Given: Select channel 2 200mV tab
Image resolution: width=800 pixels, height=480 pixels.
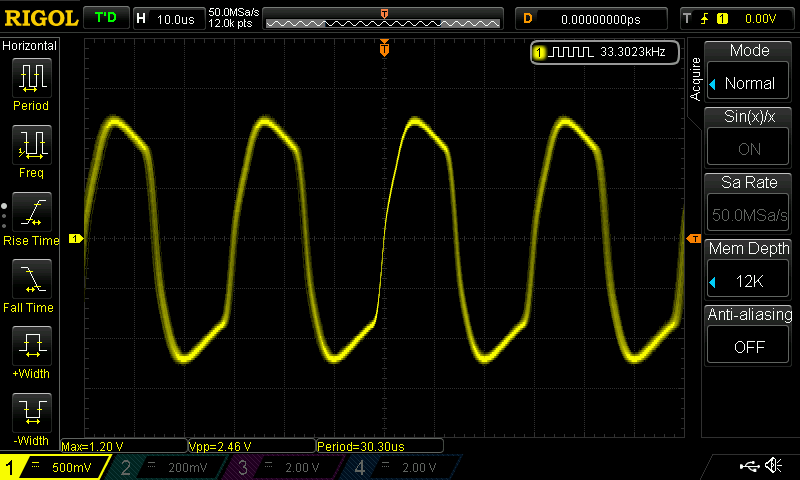Looking at the screenshot, I should pyautogui.click(x=166, y=467).
